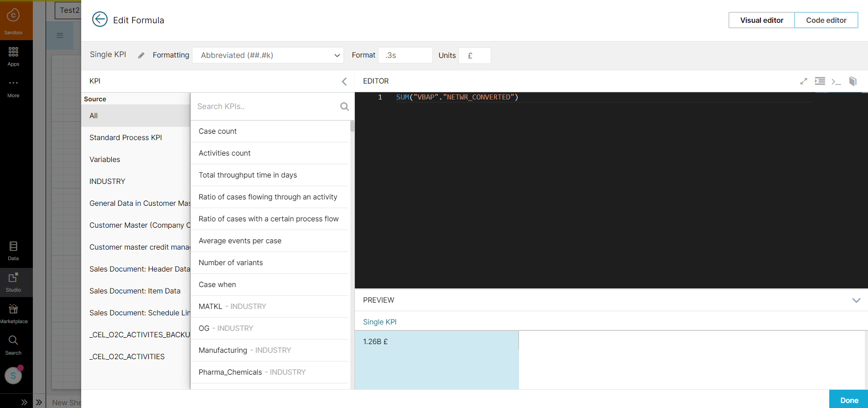Click the Search KPIs input
The image size is (868, 408).
[267, 106]
